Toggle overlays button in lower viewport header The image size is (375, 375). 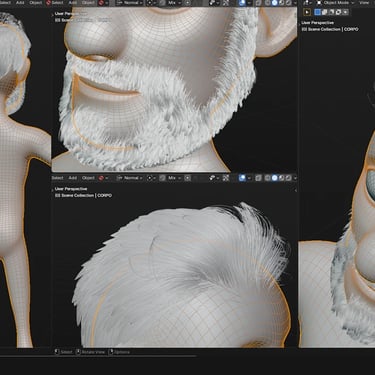242,178
